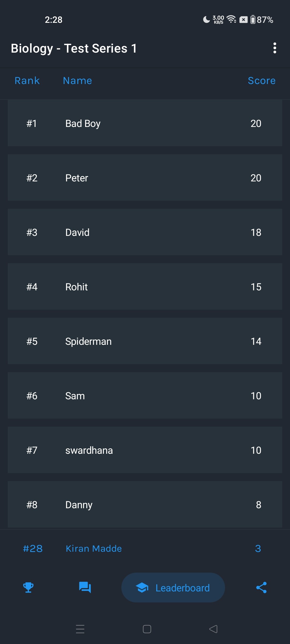Tap Kiran Madde's own rank row
The height and width of the screenshot is (644, 290).
tap(145, 548)
